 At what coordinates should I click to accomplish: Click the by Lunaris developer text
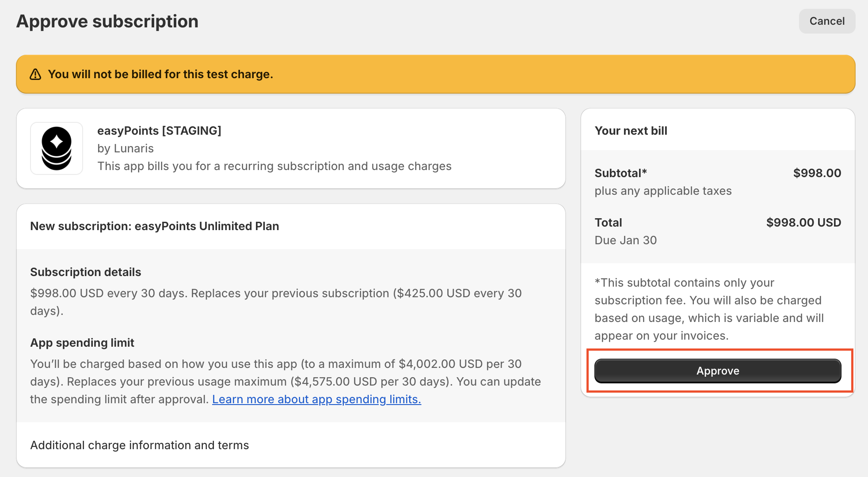[x=126, y=148]
